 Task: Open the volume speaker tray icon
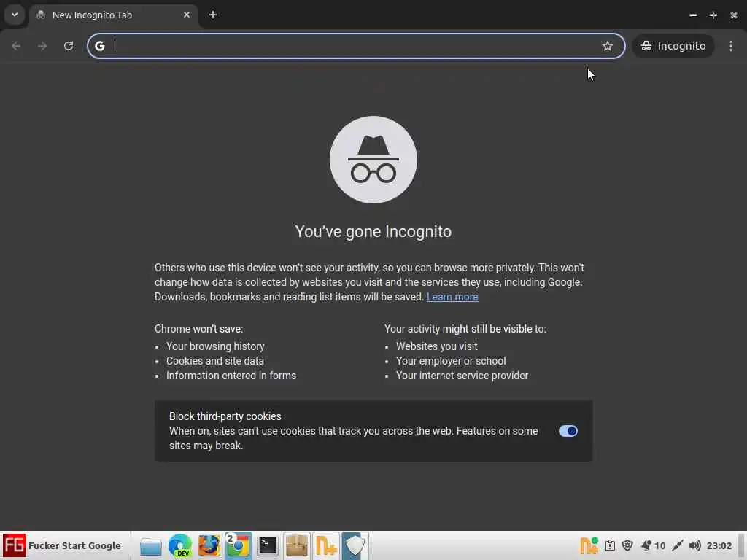pyautogui.click(x=695, y=545)
